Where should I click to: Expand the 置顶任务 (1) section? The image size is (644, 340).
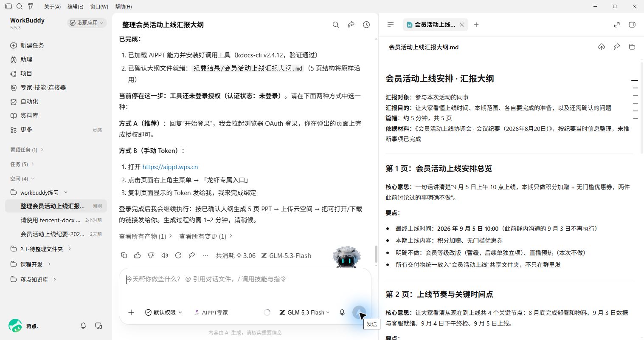coord(27,150)
